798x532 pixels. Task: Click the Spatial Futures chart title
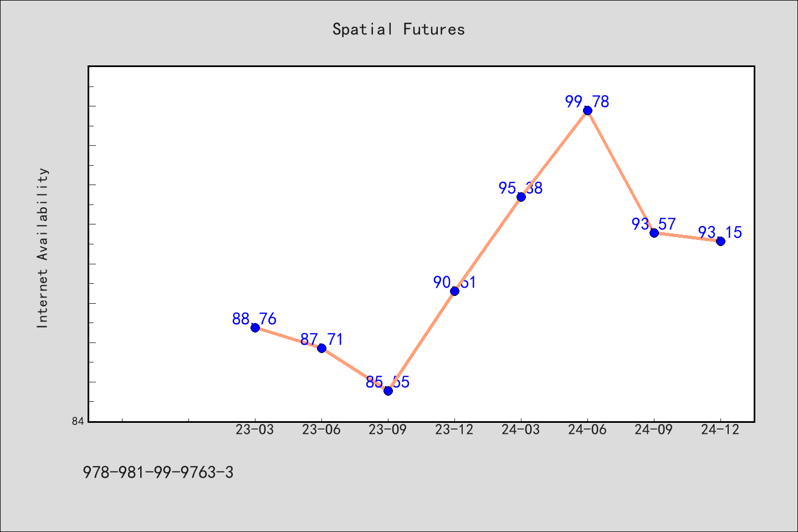(x=398, y=29)
